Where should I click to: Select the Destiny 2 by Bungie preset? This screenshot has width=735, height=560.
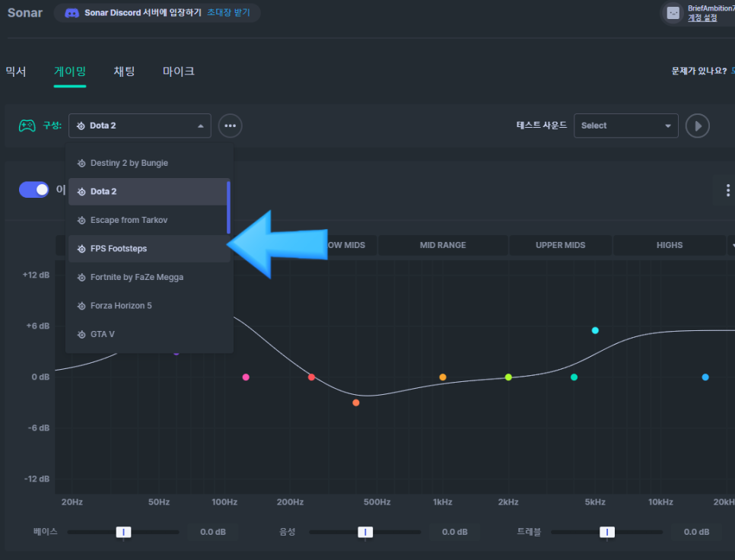[149, 163]
